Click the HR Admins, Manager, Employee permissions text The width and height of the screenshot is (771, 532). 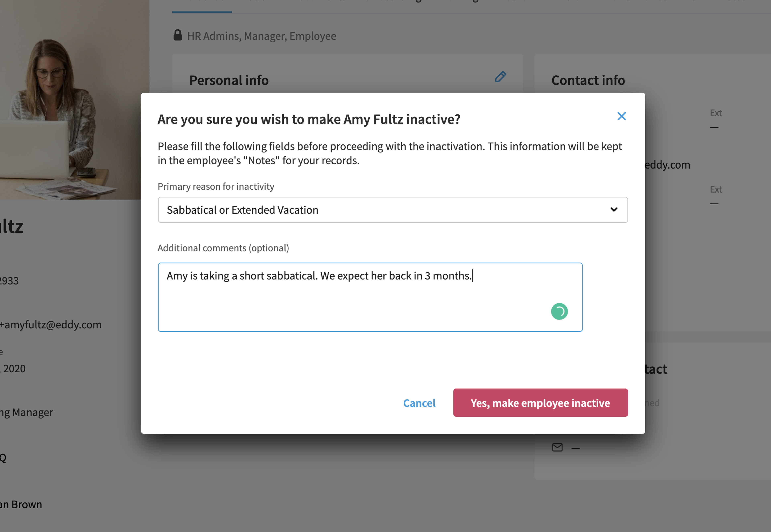coord(262,36)
